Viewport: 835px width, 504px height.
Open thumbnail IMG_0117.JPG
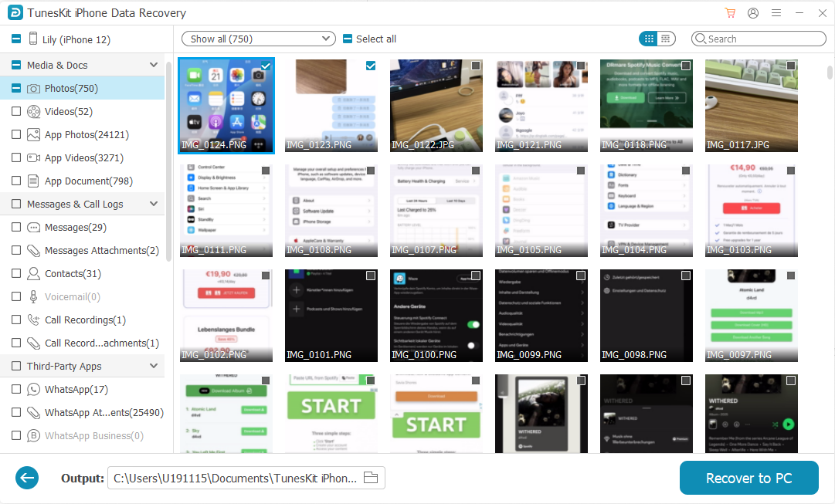[752, 106]
